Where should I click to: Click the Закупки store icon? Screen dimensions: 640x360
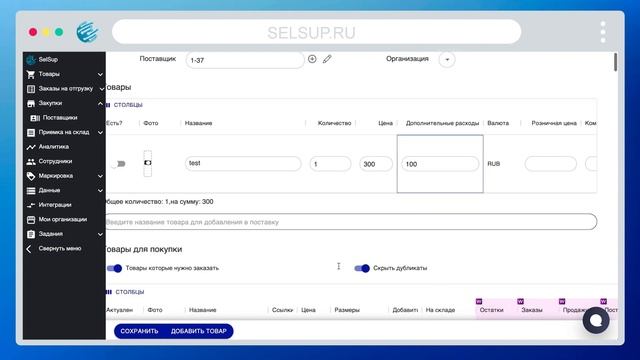pos(31,104)
